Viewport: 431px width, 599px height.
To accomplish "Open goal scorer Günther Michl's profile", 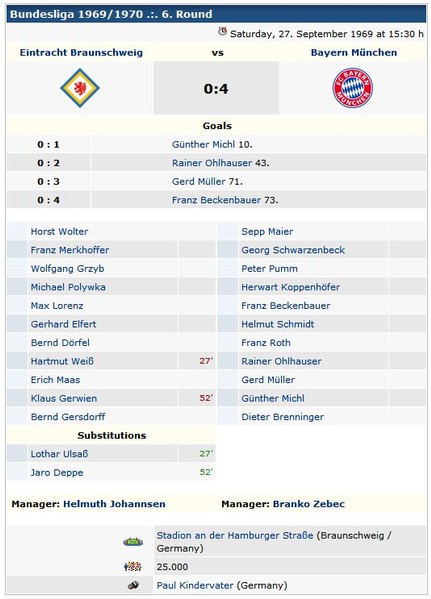I will coord(203,144).
